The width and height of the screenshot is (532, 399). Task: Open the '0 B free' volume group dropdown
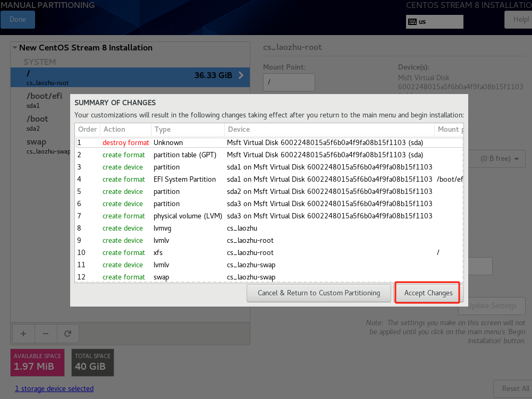pyautogui.click(x=497, y=159)
